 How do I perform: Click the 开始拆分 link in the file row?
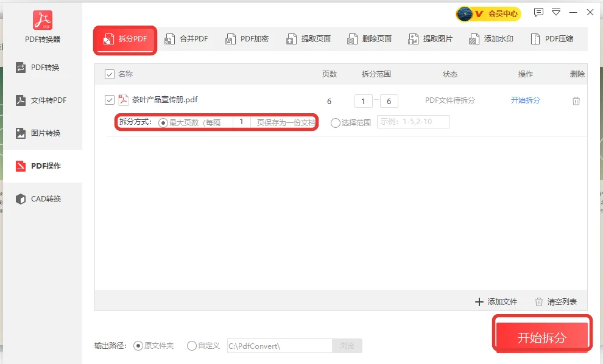click(x=525, y=100)
